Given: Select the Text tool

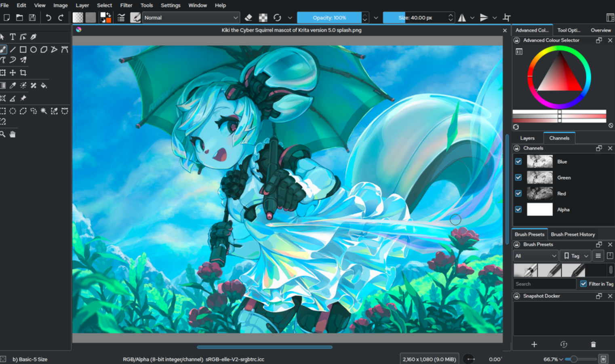Looking at the screenshot, I should [13, 37].
